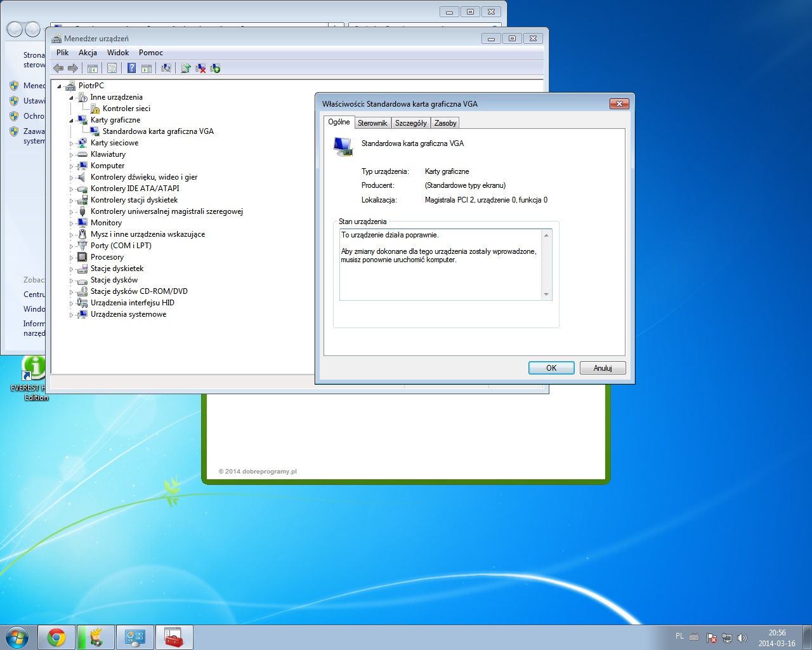Open device Properties from the toolbar

point(111,68)
